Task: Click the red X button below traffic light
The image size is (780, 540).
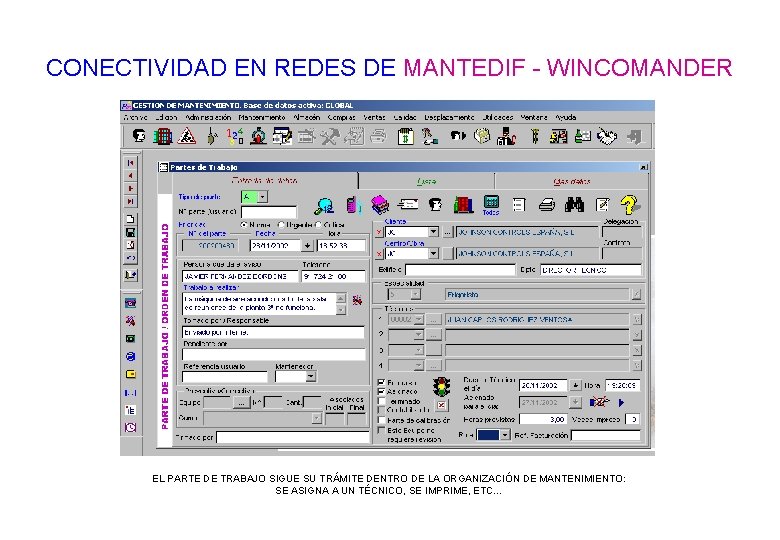Action: click(x=441, y=405)
